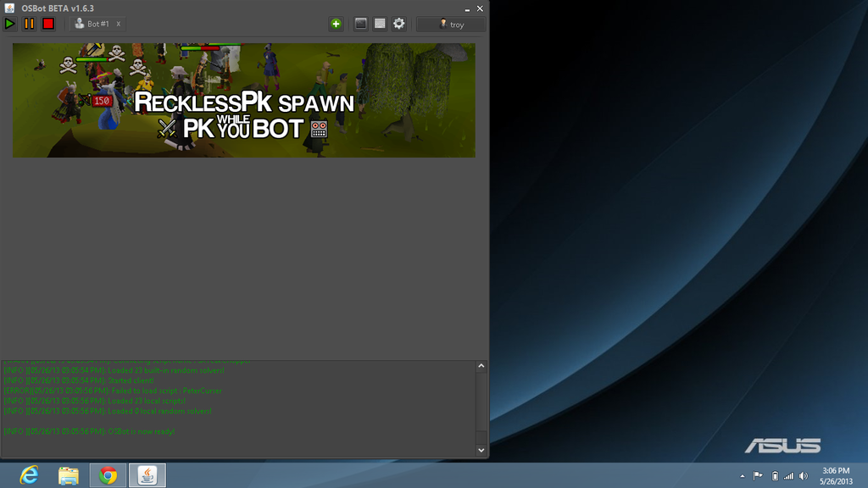Screen dimensions: 868x488
Task: Select the 'Loaded 23 local scripts!' log line
Action: 95,401
